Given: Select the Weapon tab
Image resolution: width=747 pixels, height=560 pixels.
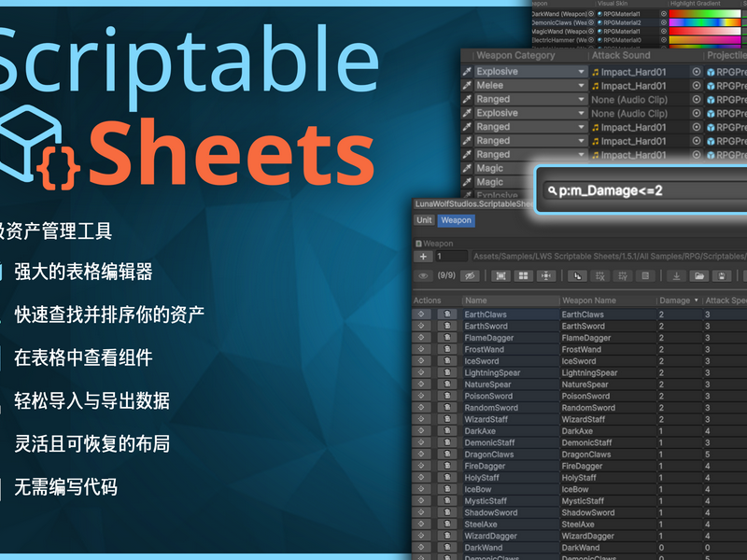Looking at the screenshot, I should click(456, 220).
